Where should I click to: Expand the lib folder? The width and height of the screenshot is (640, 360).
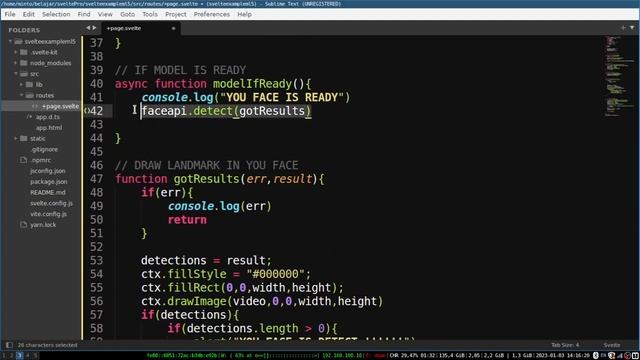tap(21, 84)
